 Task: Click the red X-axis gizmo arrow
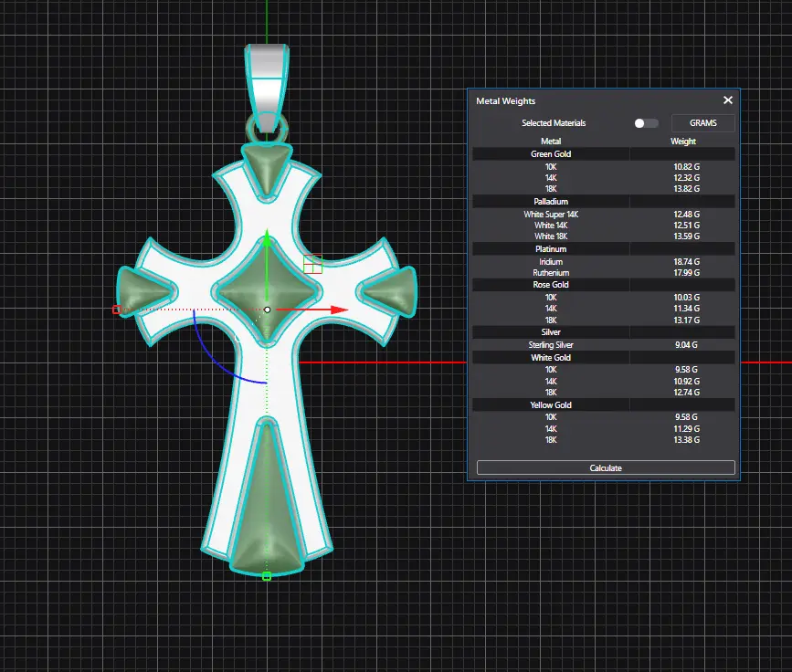339,310
